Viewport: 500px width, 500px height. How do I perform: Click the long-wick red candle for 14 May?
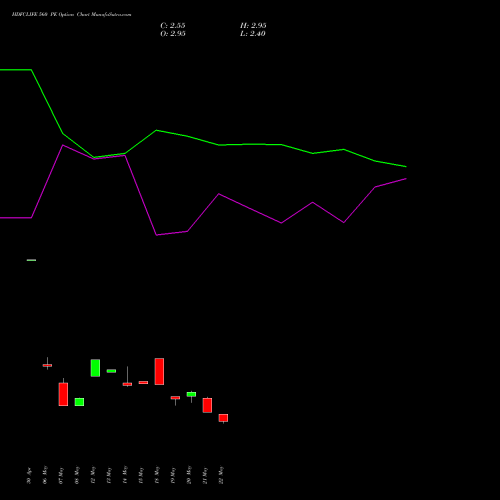tap(127, 384)
